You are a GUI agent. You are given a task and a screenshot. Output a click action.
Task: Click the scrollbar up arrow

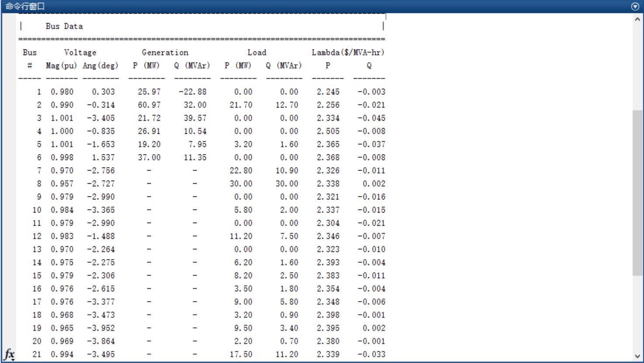click(637, 19)
